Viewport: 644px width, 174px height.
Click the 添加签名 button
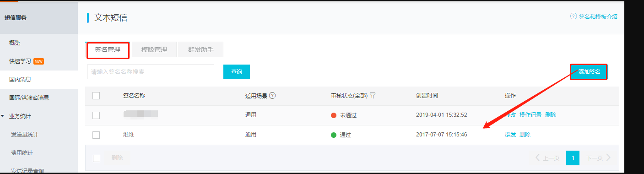point(589,72)
